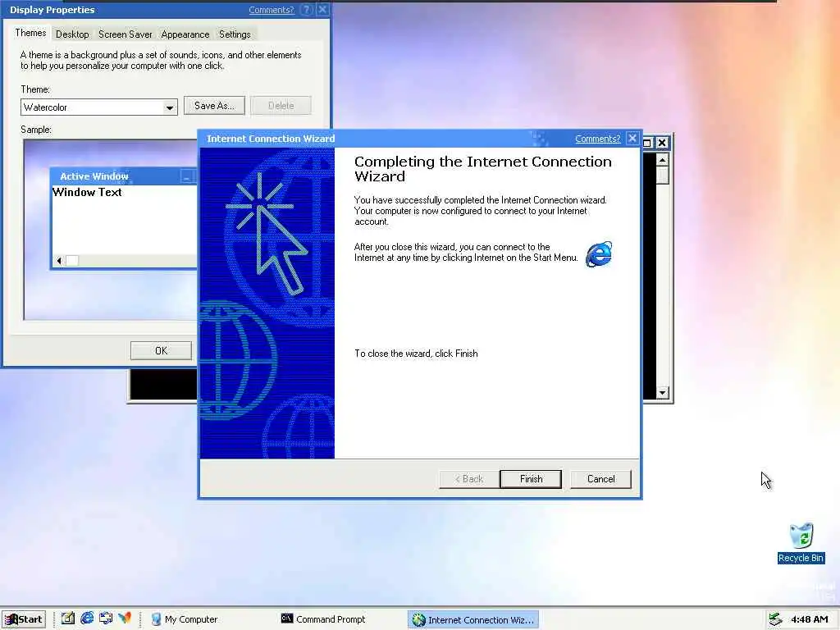
Task: Click the Command Prompt scrollbar thumb
Action: click(662, 176)
